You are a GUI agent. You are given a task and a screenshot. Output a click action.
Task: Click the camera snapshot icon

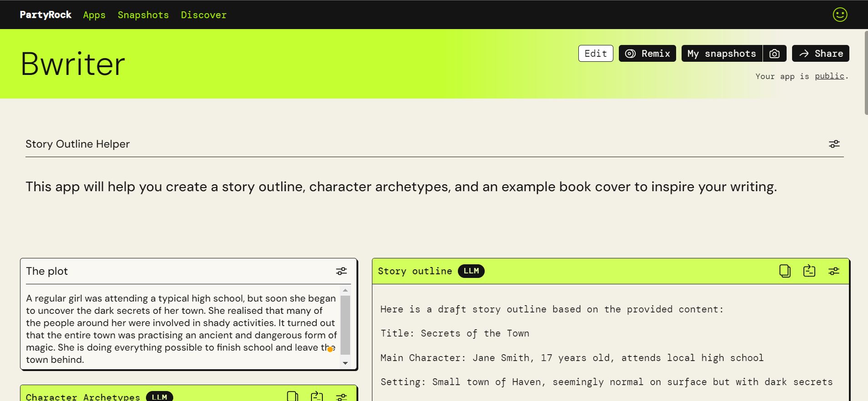tap(774, 54)
